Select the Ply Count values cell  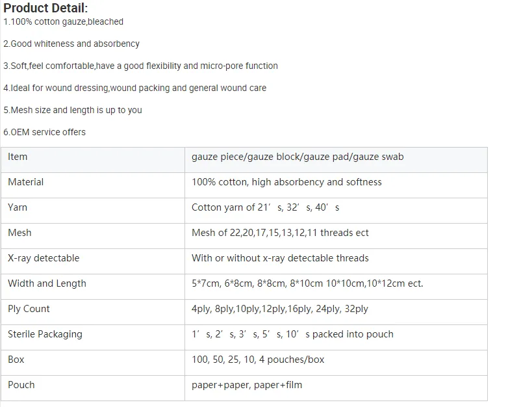click(x=336, y=312)
